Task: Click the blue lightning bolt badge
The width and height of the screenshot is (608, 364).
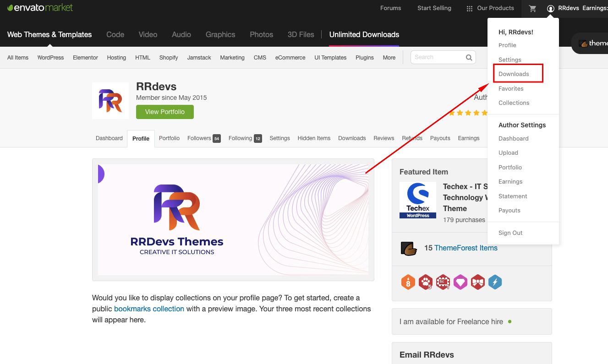Action: click(495, 282)
